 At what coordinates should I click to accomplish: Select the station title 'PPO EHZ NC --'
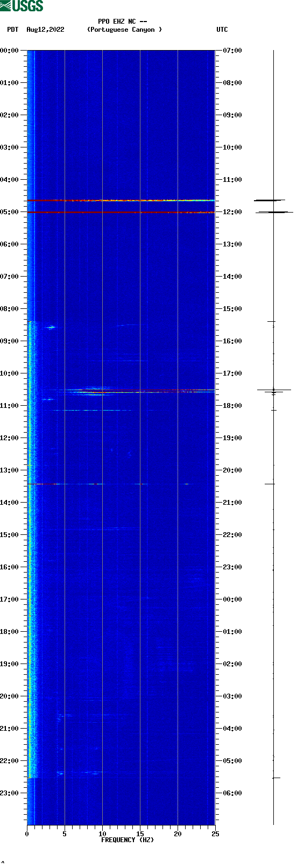123,22
